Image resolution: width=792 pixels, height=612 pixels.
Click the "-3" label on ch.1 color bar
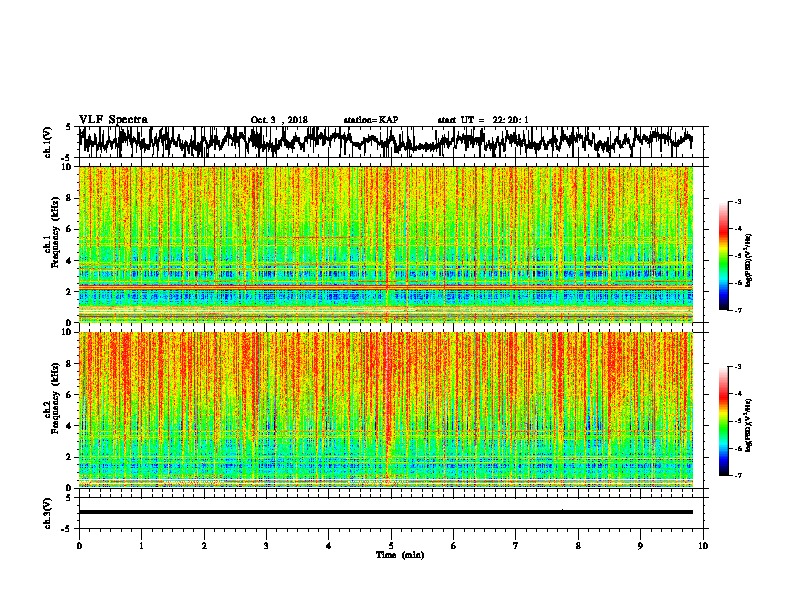pos(738,202)
